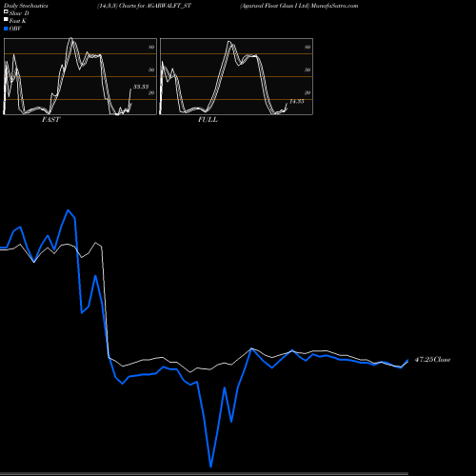This screenshot has width=476, height=476.
Task: Click the last point of the OBV line
Action: [407, 361]
